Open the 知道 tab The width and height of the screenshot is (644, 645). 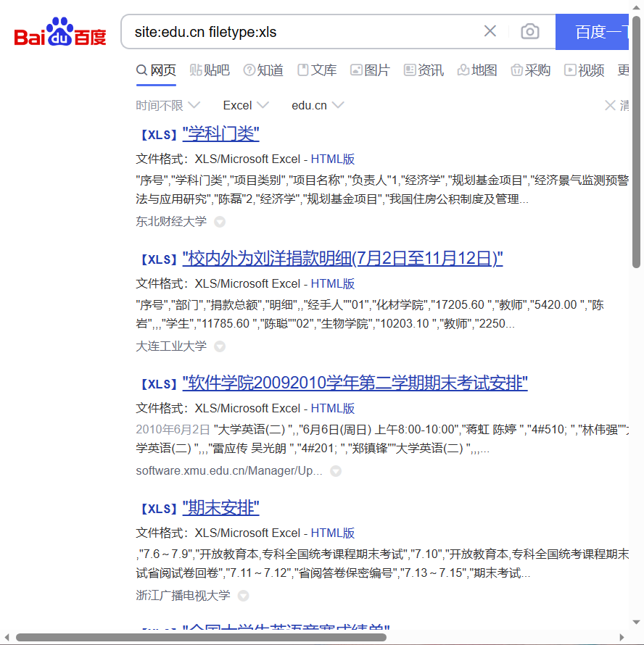pos(263,70)
